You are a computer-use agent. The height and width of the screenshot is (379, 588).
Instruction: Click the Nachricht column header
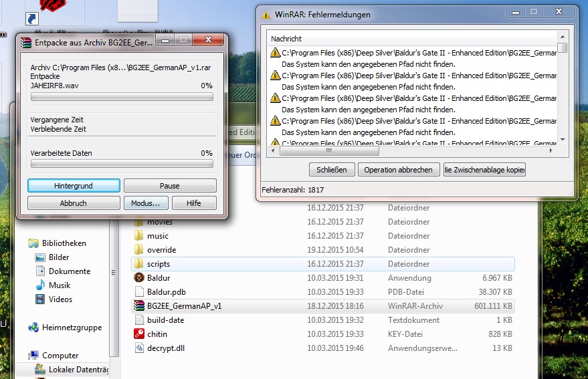pos(286,39)
